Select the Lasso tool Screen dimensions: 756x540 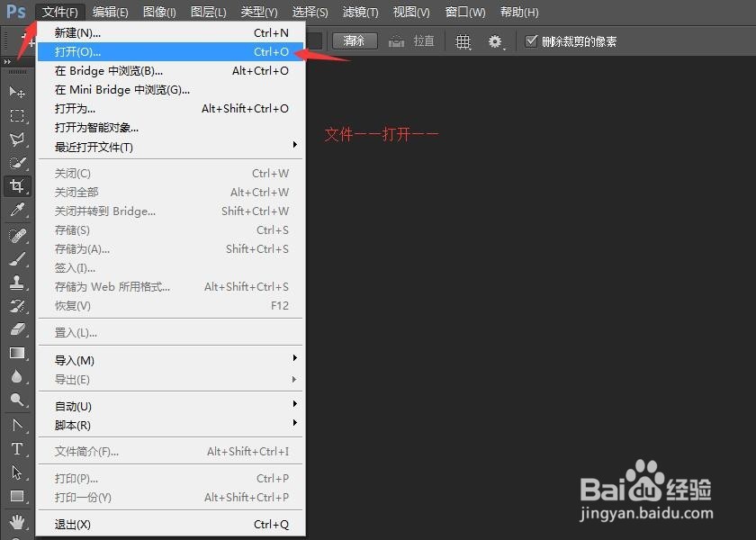[x=18, y=139]
